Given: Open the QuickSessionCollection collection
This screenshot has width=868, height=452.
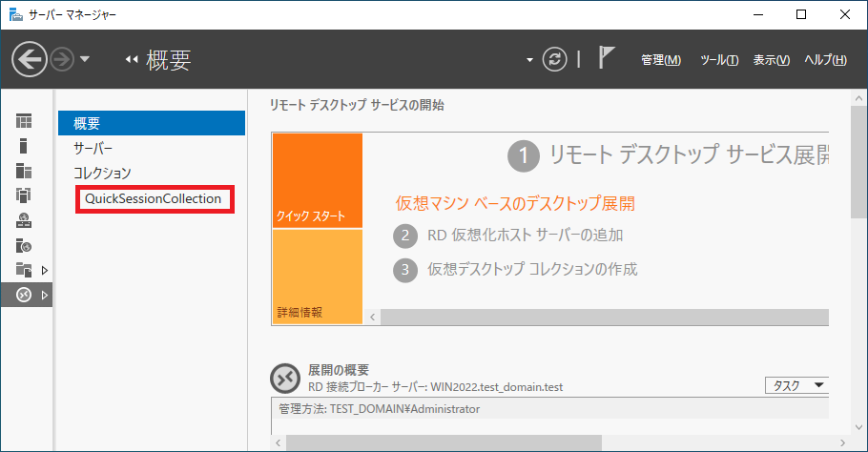Looking at the screenshot, I should click(x=154, y=198).
